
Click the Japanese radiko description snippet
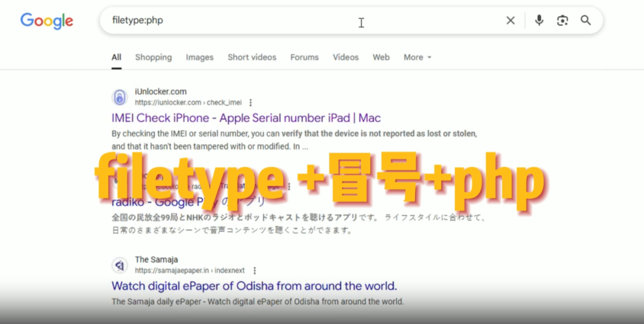click(299, 224)
